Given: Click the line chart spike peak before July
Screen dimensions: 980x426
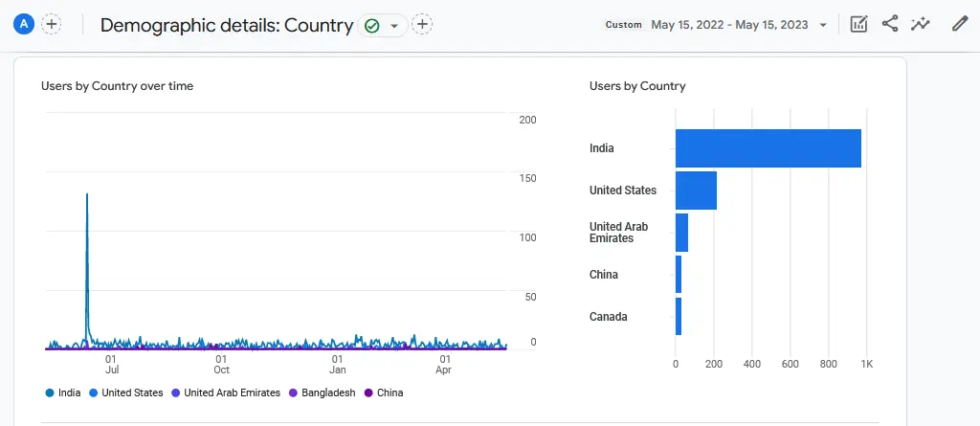Looking at the screenshot, I should coord(87,194).
